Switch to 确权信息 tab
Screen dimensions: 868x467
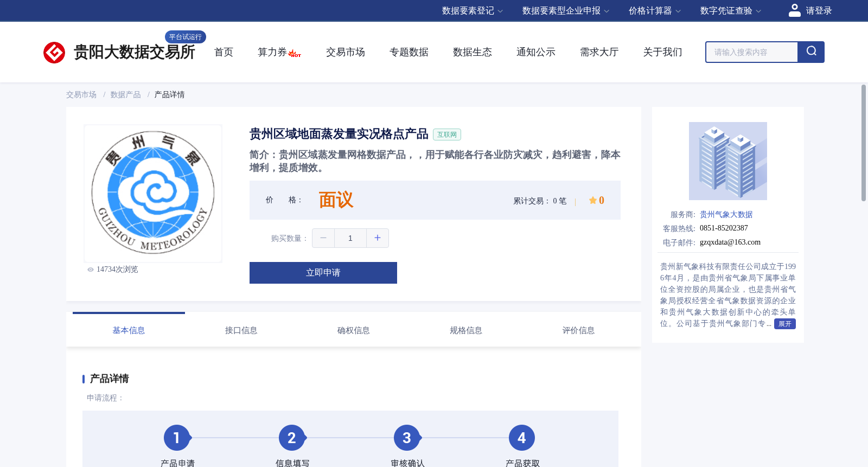(354, 330)
